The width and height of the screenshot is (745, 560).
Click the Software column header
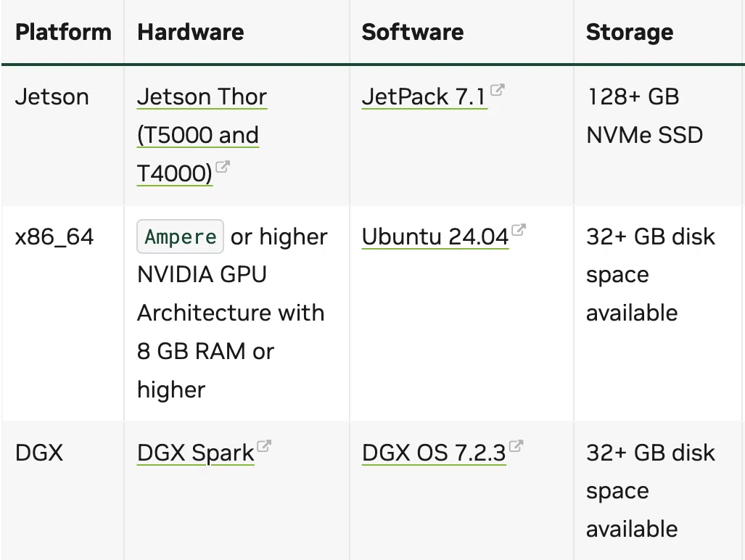click(413, 33)
